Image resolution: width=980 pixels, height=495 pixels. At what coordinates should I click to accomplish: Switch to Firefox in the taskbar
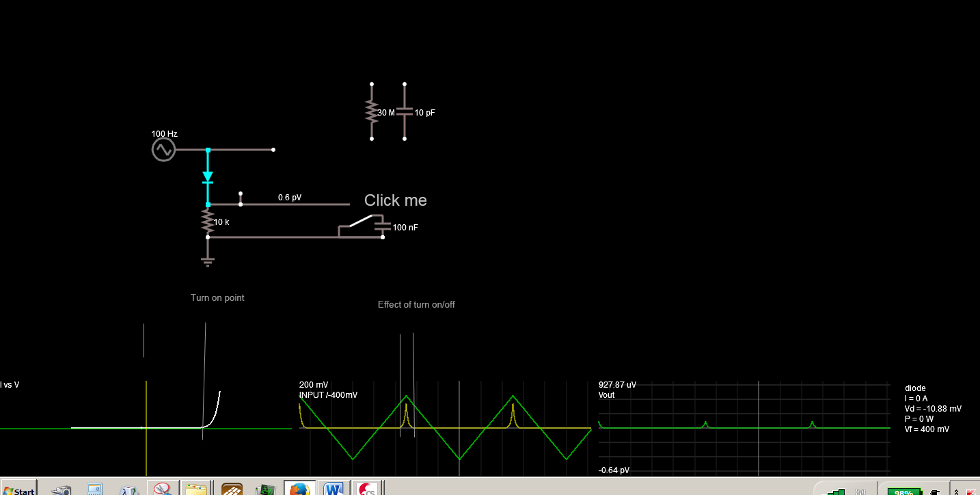pos(299,488)
